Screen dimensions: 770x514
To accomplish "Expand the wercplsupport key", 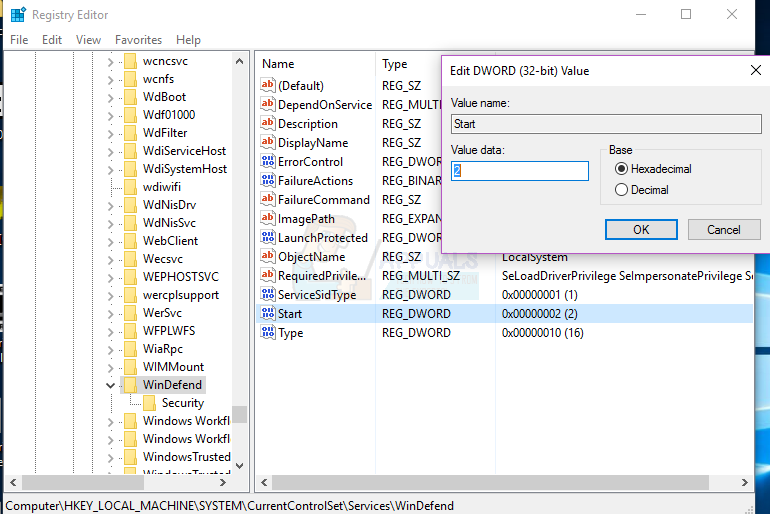I will point(110,296).
